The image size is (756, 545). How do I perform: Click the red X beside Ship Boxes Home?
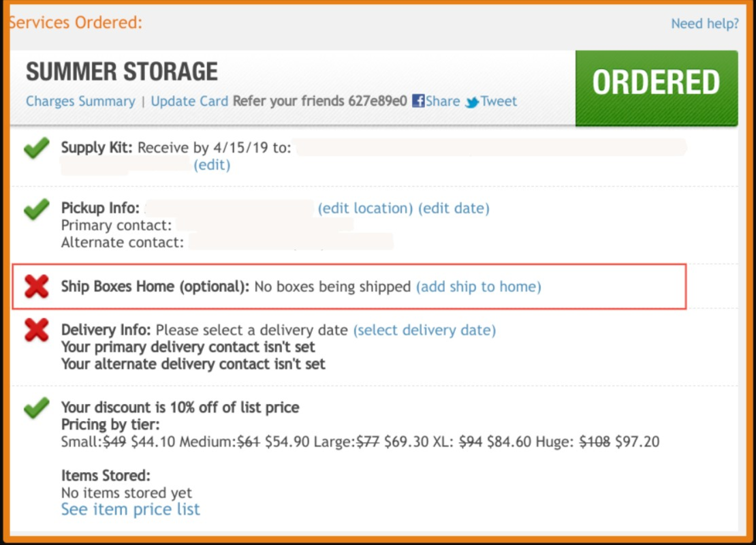click(37, 287)
